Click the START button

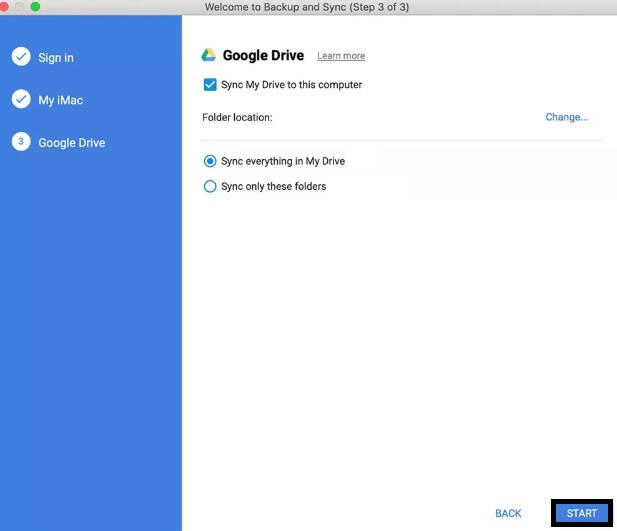click(582, 513)
